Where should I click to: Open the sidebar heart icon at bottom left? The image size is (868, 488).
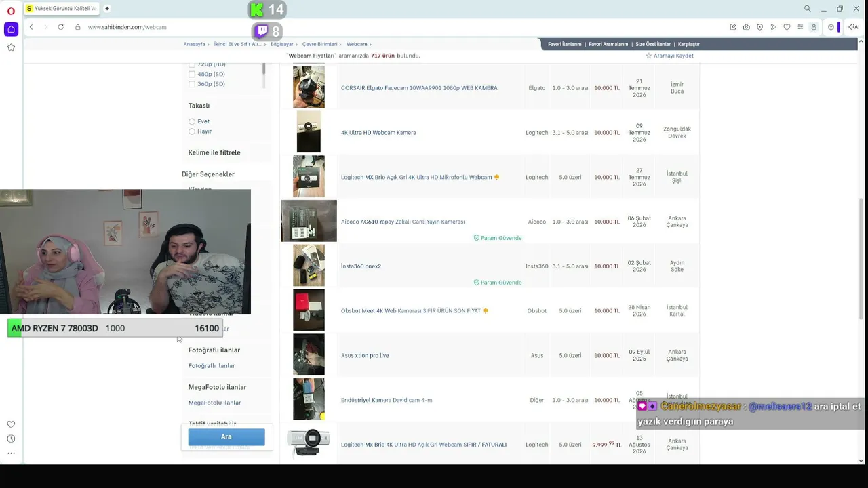[11, 424]
